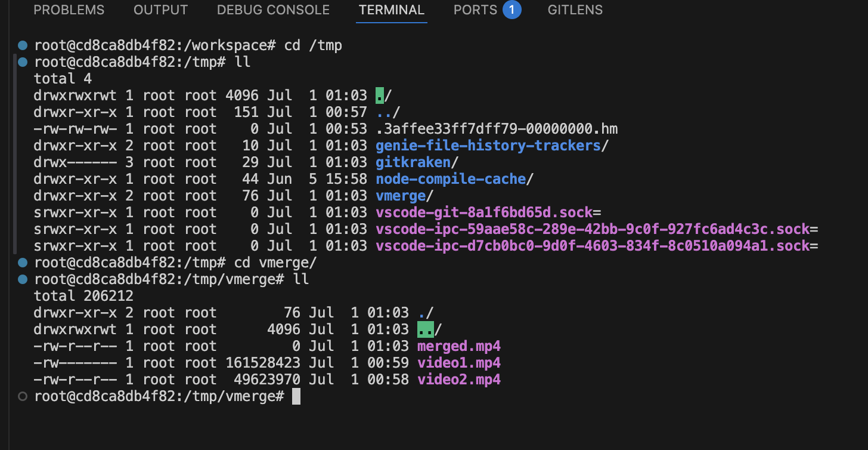This screenshot has height=450, width=868.
Task: Click merged.mp4 file name
Action: [x=459, y=346]
